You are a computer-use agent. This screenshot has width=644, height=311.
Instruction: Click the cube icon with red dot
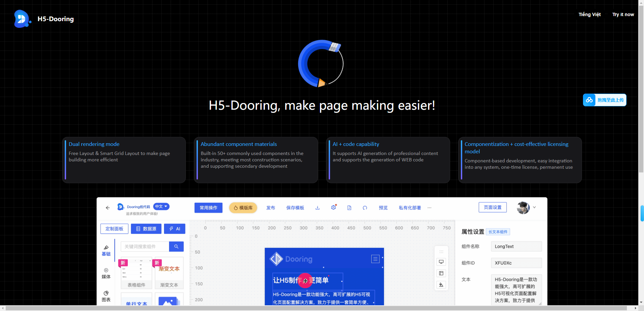pyautogui.click(x=333, y=207)
